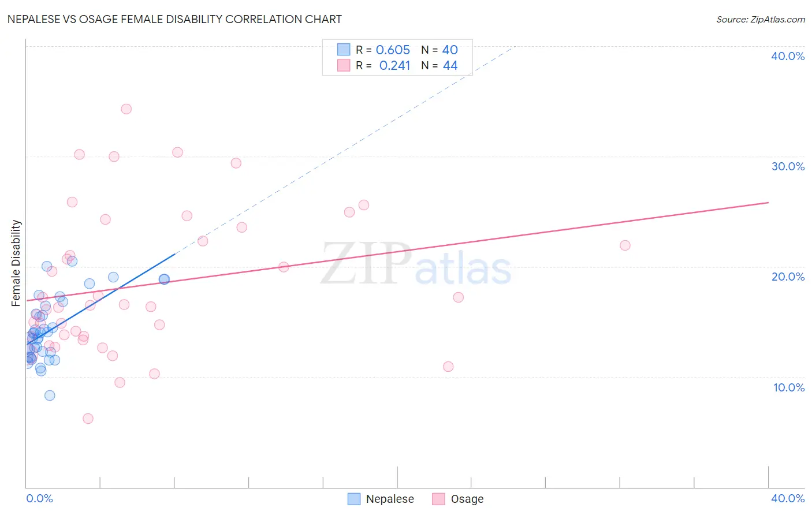Select the 40.0% y-axis tick label

click(788, 56)
